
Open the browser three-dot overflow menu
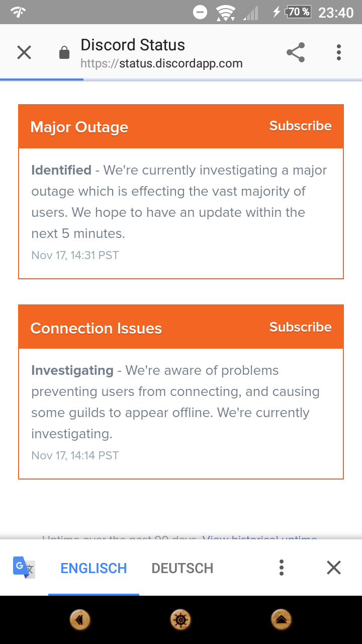click(339, 52)
